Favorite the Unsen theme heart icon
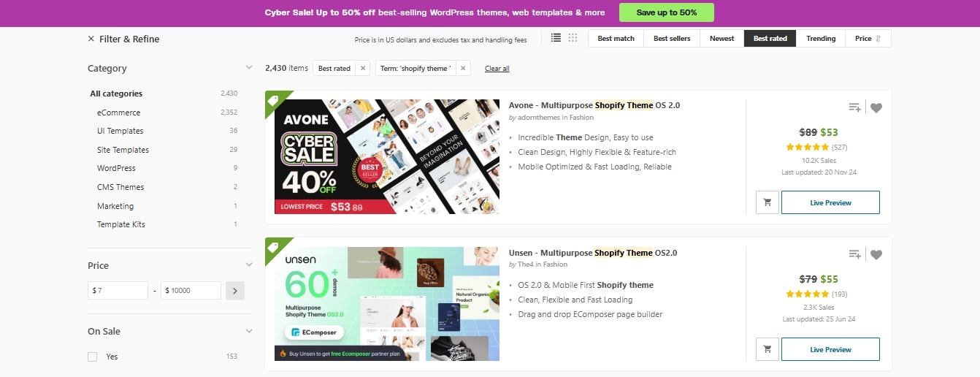The image size is (980, 377). click(x=876, y=254)
